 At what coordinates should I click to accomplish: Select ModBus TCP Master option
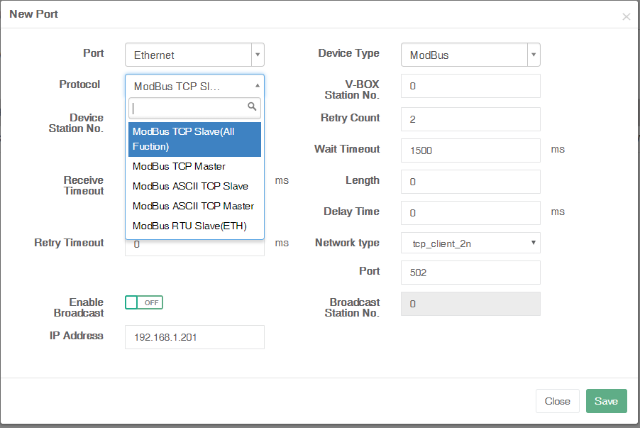pos(195,166)
